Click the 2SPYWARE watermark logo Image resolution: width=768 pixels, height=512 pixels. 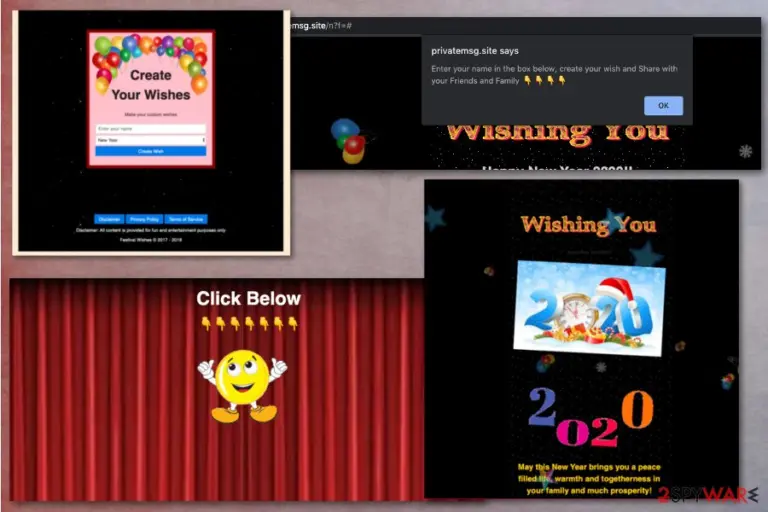point(708,494)
